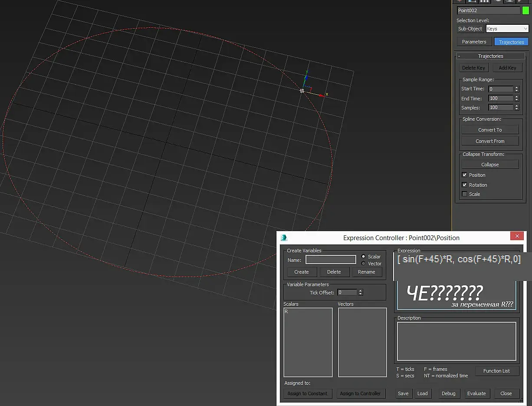Image resolution: width=532 pixels, height=406 pixels.
Task: Increase the Tick Offset spinner value
Action: point(361,291)
